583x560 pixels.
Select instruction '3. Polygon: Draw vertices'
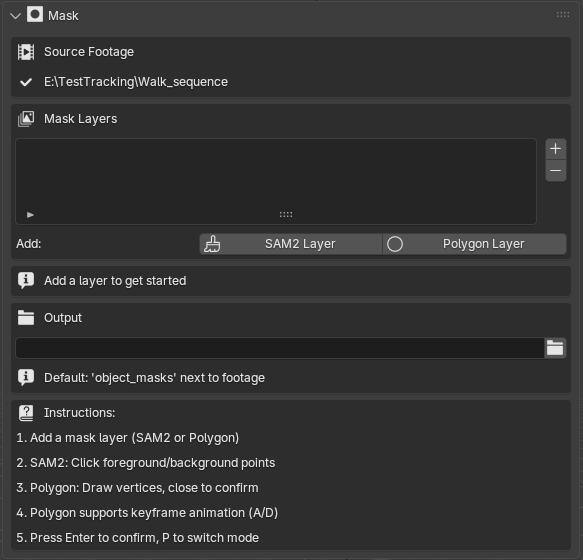pos(137,488)
